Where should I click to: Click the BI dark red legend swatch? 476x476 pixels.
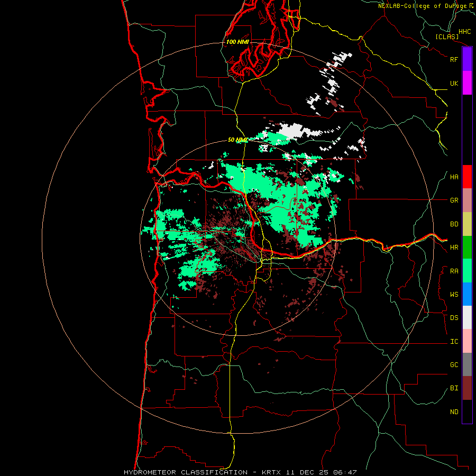click(467, 388)
